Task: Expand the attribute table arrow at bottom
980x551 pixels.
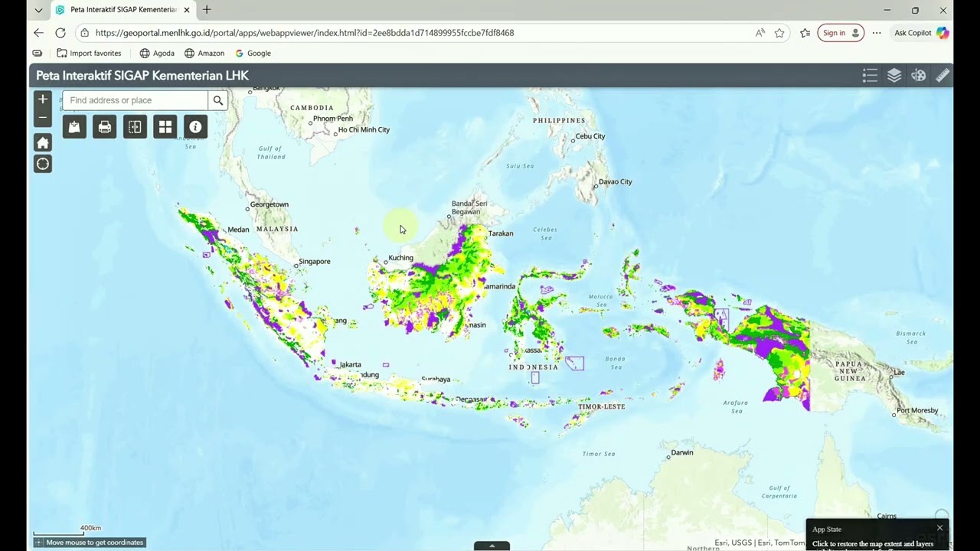Action: coord(492,546)
